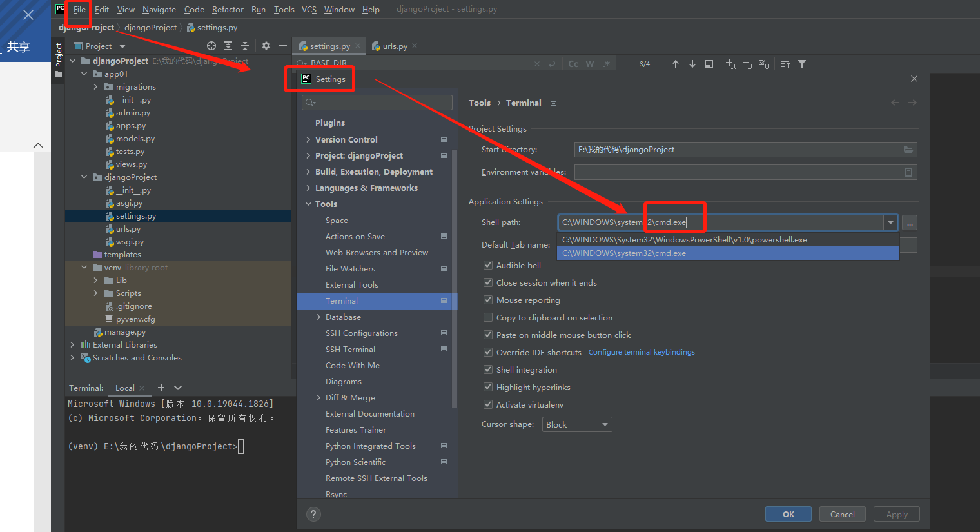Expand Languages & Frameworks section
Image resolution: width=980 pixels, height=532 pixels.
[308, 188]
